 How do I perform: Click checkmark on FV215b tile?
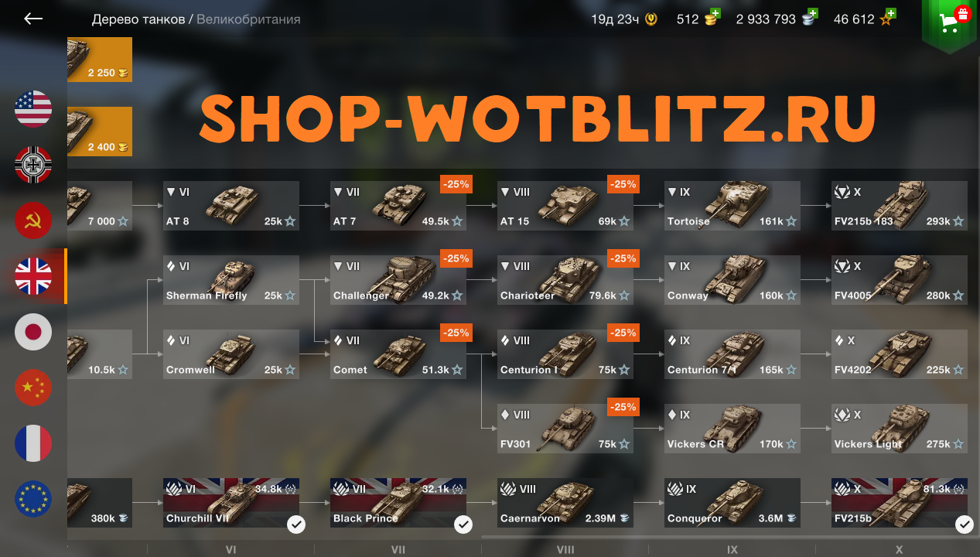point(964,525)
